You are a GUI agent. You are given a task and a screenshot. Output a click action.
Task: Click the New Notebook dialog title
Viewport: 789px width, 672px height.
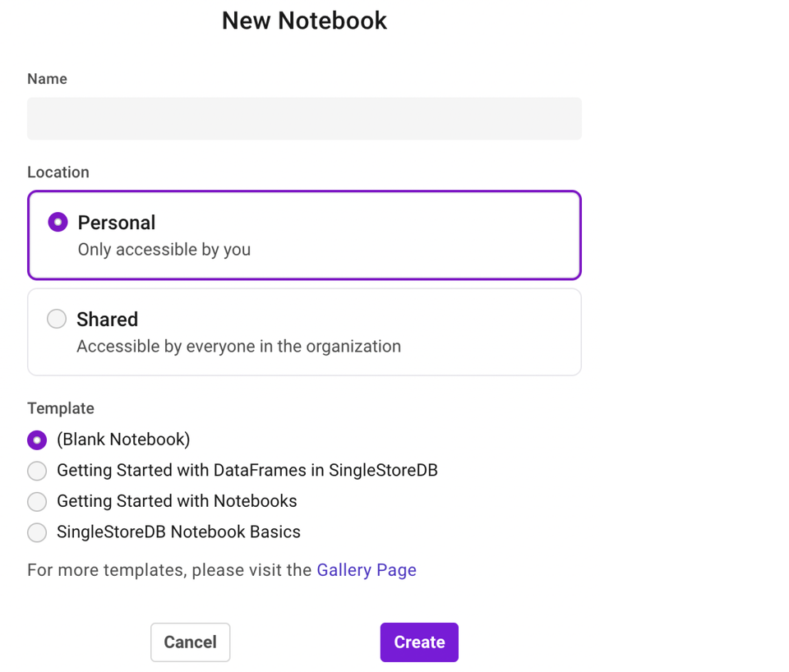point(304,21)
